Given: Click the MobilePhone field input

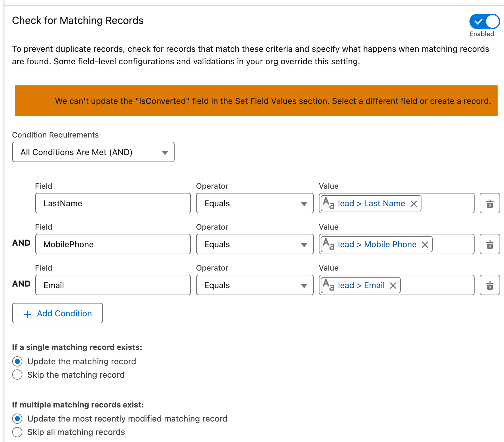Looking at the screenshot, I should tap(113, 244).
